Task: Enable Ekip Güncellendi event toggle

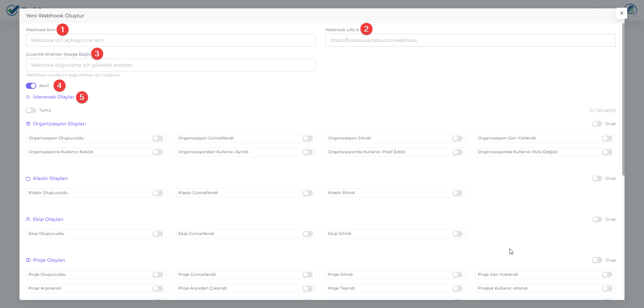Action: tap(308, 234)
